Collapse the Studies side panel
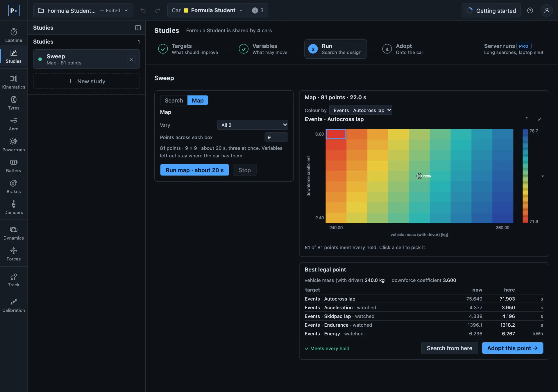 138,28
